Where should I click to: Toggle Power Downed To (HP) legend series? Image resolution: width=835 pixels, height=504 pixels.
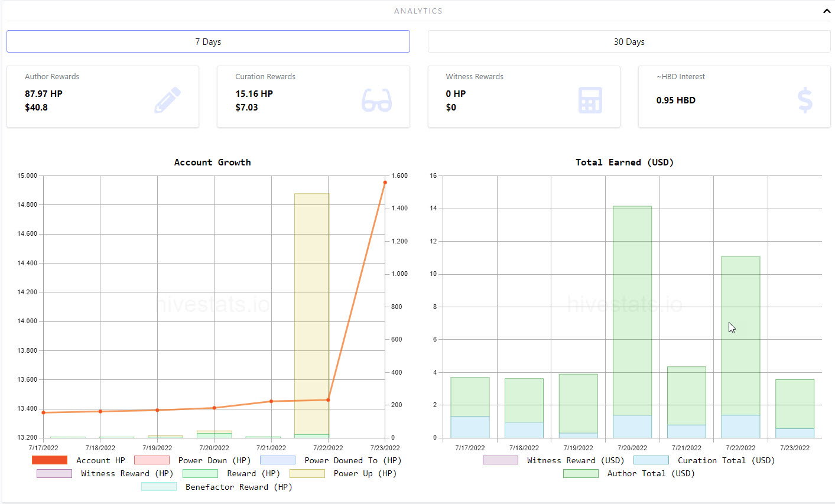coord(278,460)
